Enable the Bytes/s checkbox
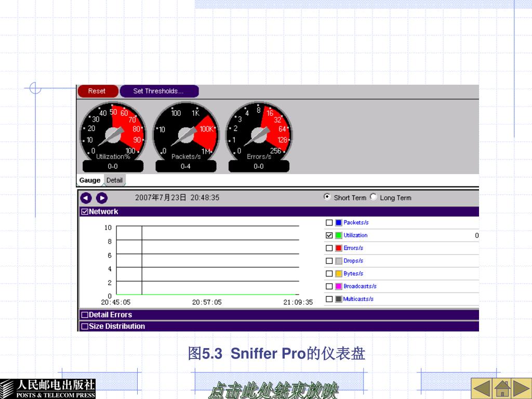The image size is (532, 399). (x=329, y=273)
